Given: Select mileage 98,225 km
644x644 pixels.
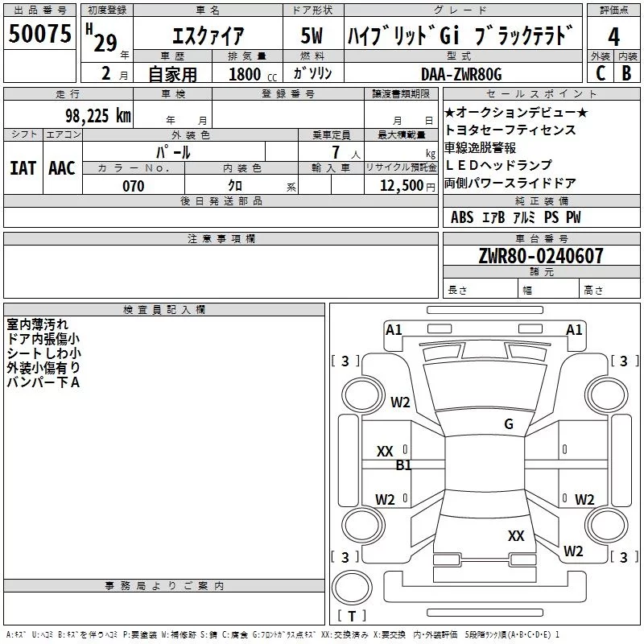Looking at the screenshot, I should click(x=98, y=115).
